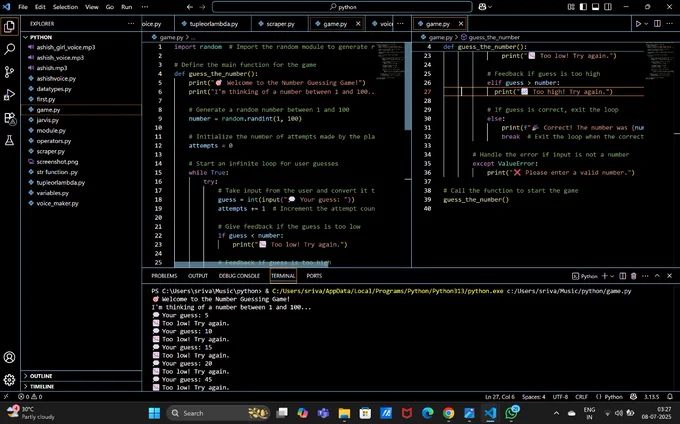This screenshot has width=680, height=424.
Task: Open the Extensions view
Action: point(9,118)
